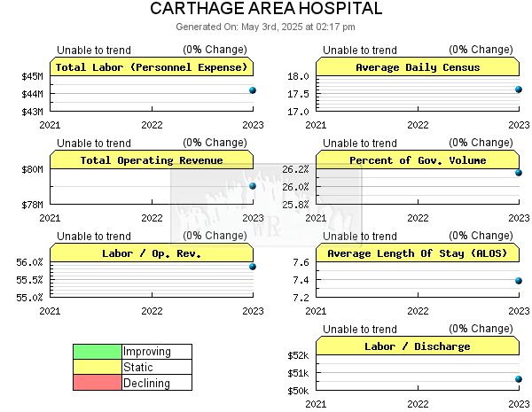The width and height of the screenshot is (532, 412).
Task: Click the 56.0% axis label
Action: (x=29, y=262)
